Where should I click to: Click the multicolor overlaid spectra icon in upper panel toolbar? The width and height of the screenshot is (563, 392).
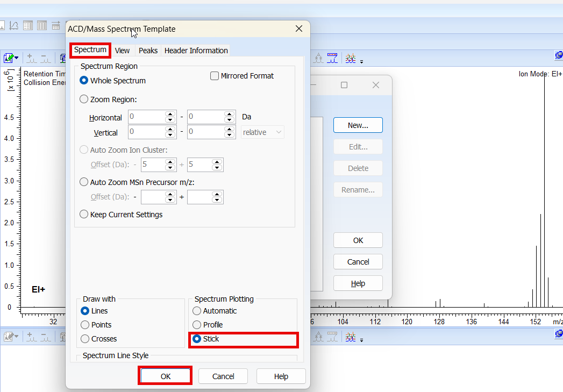(x=351, y=58)
